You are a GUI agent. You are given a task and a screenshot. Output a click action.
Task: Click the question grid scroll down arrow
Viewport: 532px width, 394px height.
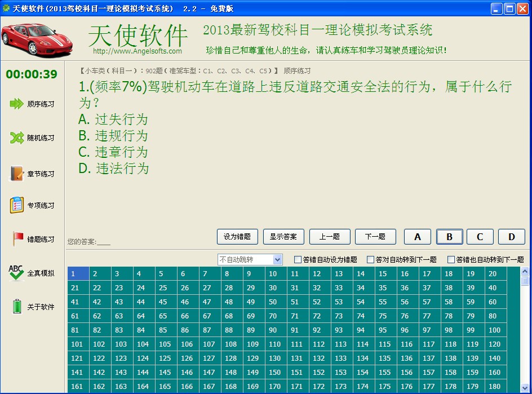click(525, 388)
